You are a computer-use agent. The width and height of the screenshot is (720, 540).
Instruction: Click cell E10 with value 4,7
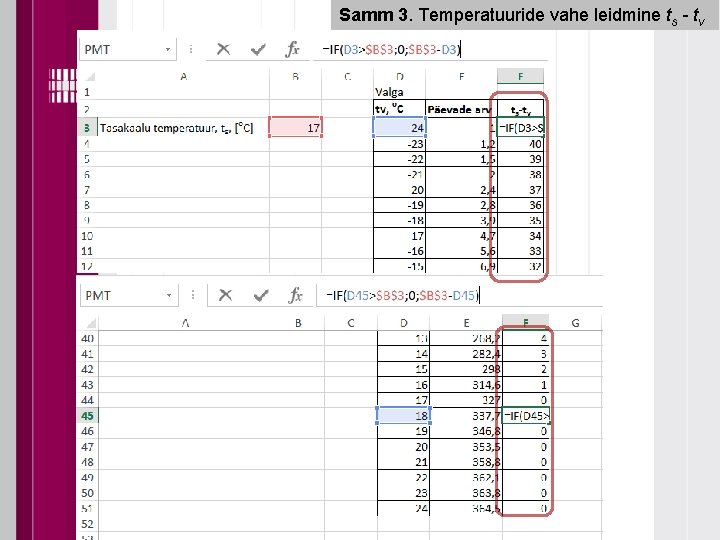(x=461, y=236)
